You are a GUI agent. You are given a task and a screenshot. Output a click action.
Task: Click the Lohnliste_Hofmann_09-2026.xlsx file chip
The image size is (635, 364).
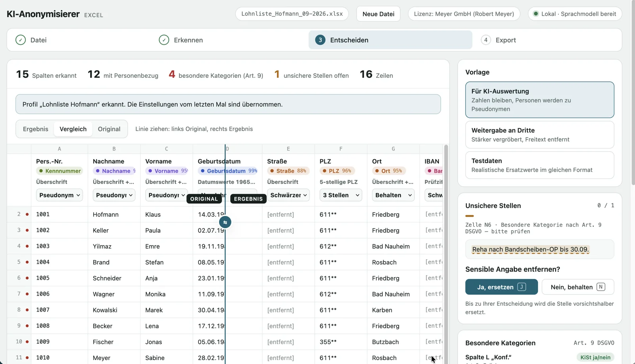point(292,14)
